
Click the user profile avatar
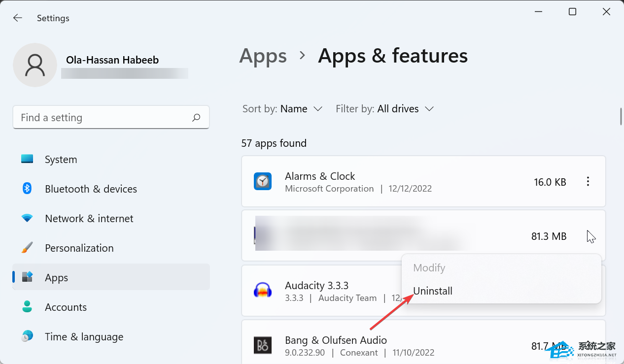tap(35, 65)
